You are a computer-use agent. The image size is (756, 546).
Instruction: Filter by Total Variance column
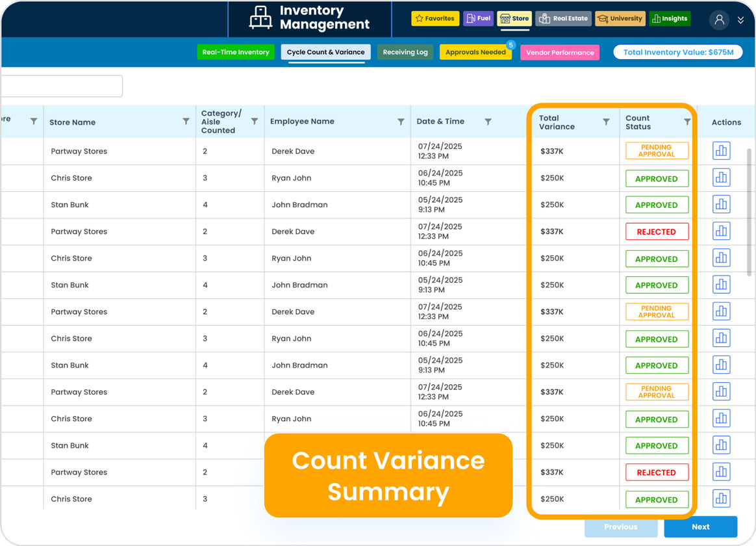[606, 122]
